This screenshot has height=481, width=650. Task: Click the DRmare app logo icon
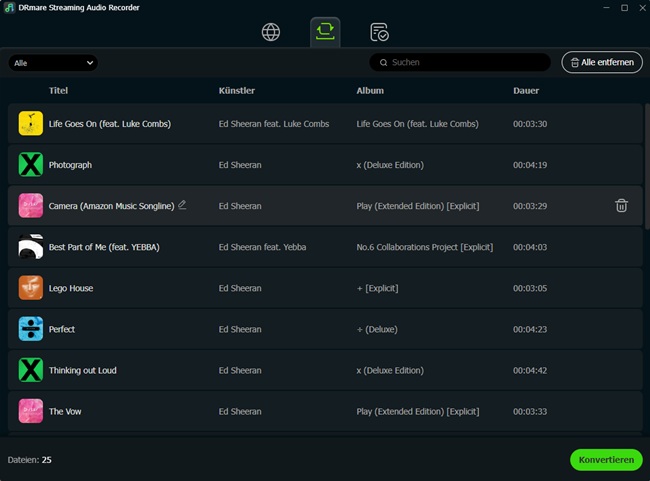pos(9,7)
